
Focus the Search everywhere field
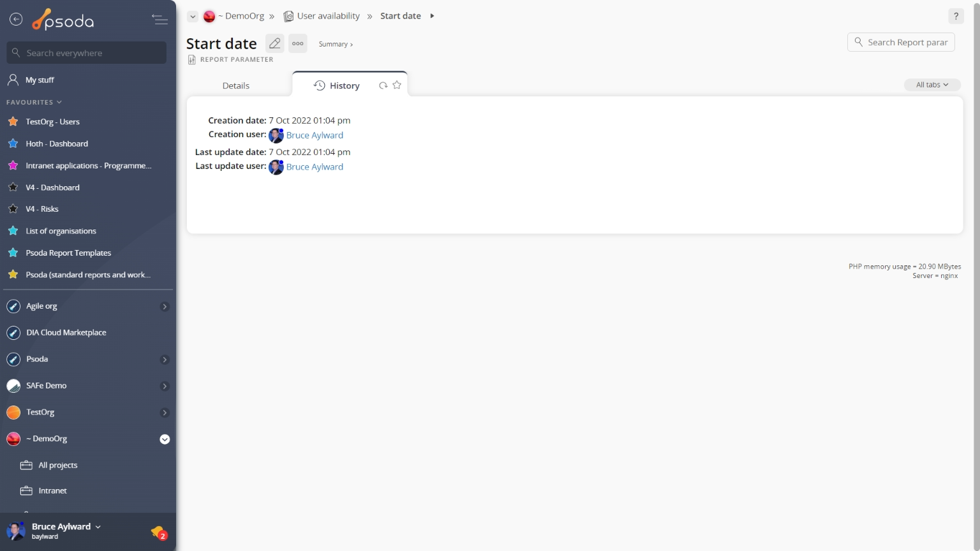coord(87,53)
